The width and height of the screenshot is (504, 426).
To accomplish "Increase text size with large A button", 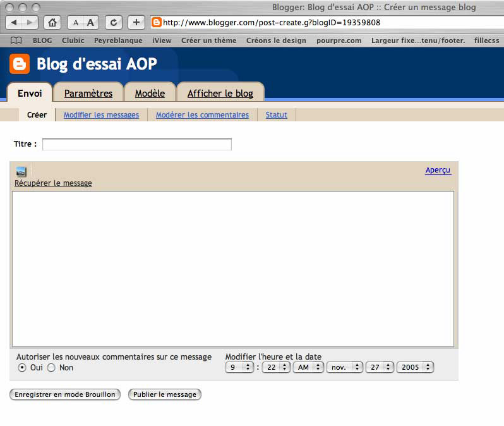I will [x=91, y=23].
